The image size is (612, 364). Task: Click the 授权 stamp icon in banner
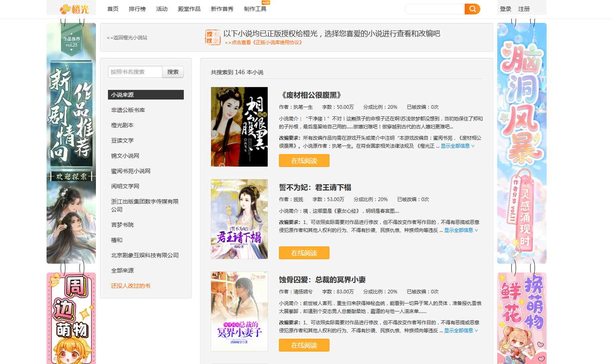coord(212,37)
